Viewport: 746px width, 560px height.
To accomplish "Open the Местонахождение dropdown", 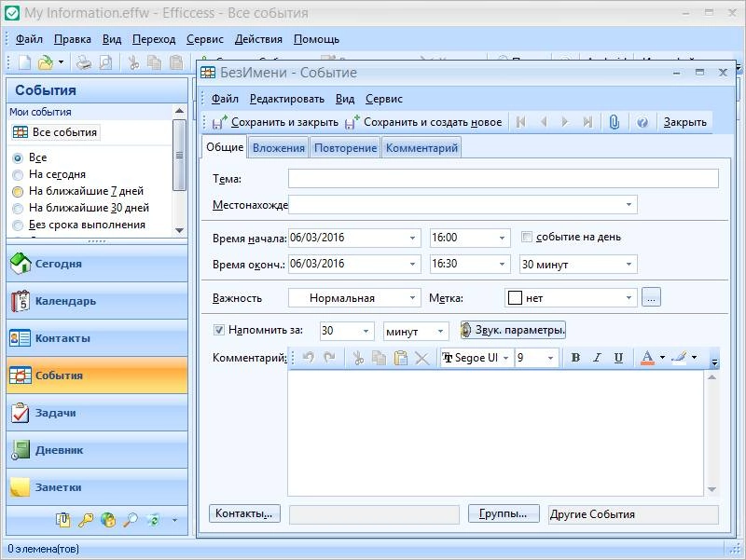I will [629, 204].
